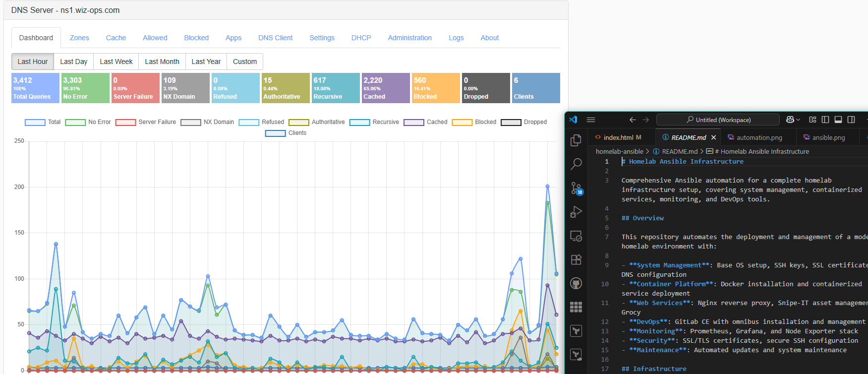Open the upper Terraform icon in activity bar

[576, 331]
